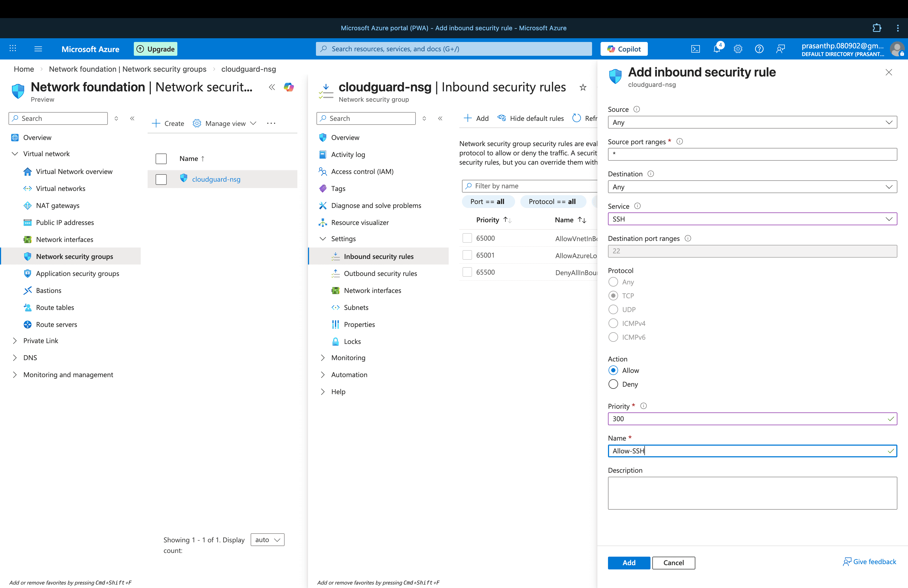Click the help question mark icon
908x588 pixels.
point(759,49)
